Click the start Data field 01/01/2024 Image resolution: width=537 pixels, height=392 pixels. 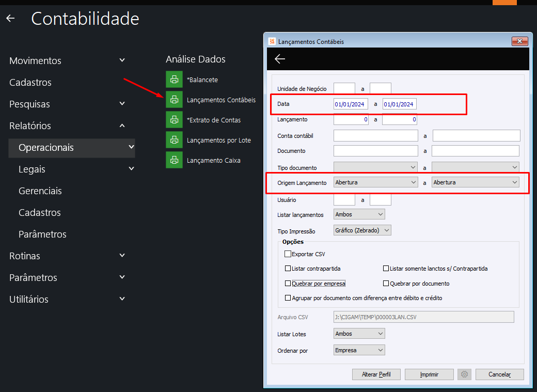click(351, 104)
